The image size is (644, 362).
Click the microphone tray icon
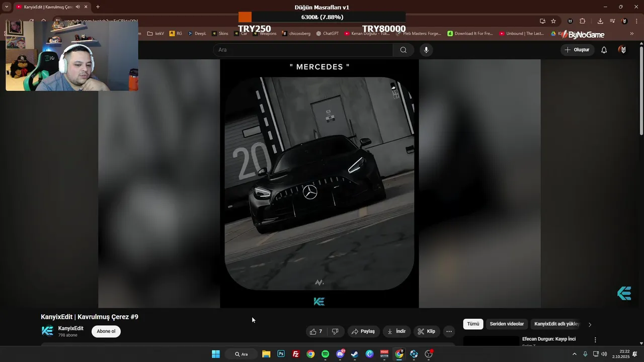pos(585,354)
